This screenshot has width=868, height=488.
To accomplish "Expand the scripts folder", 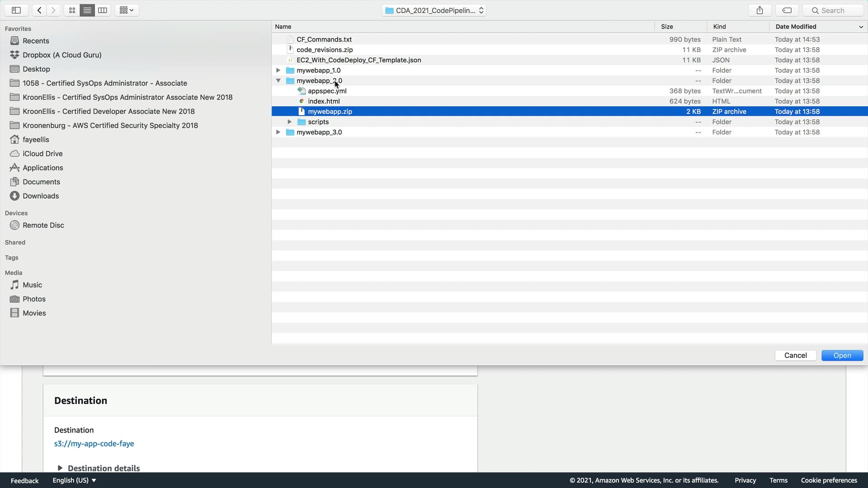I will [x=290, y=122].
